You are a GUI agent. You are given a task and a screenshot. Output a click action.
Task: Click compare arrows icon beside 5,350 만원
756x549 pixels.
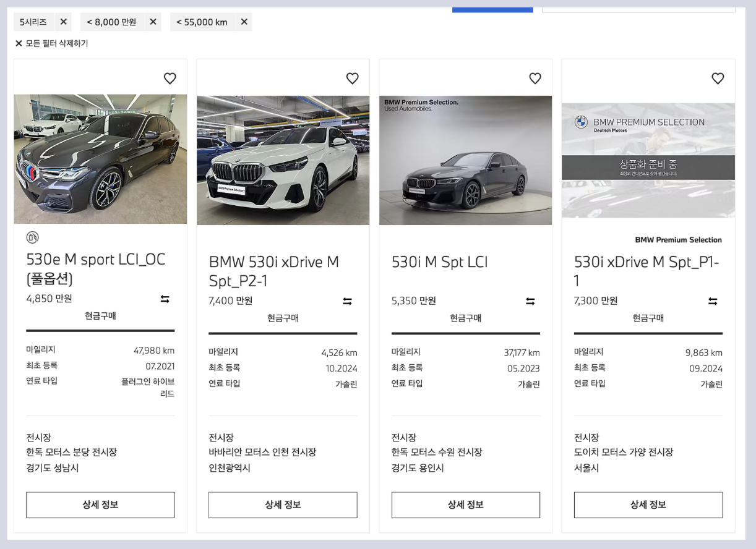530,302
